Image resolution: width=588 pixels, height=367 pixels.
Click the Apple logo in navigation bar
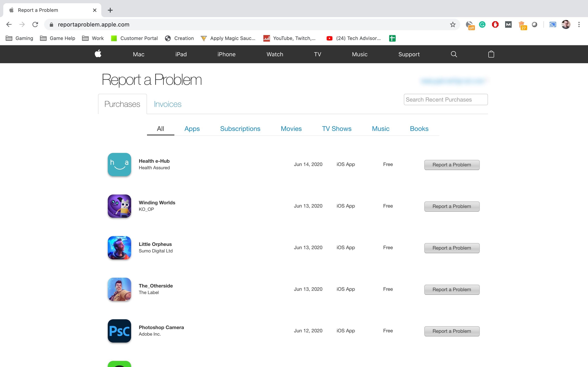(x=98, y=54)
